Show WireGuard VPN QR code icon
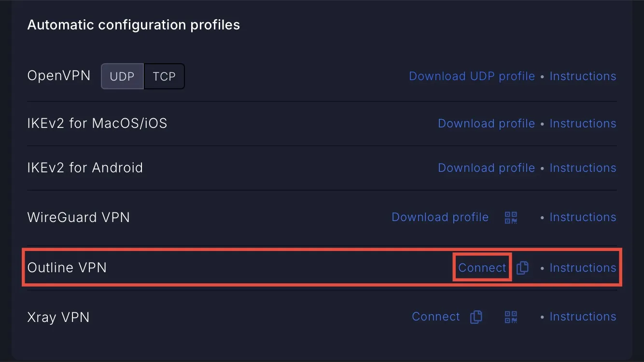Viewport: 644px width, 362px height. coord(511,218)
